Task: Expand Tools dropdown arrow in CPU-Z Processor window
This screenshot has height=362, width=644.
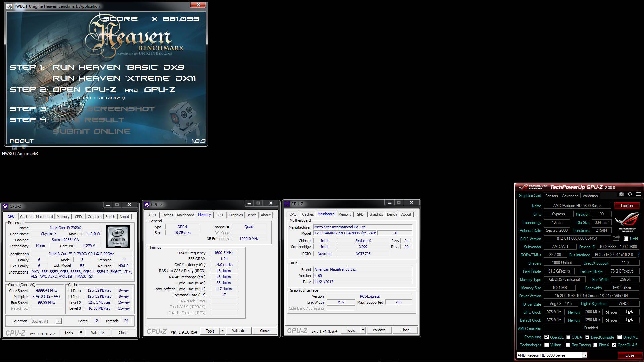Action: [81, 333]
